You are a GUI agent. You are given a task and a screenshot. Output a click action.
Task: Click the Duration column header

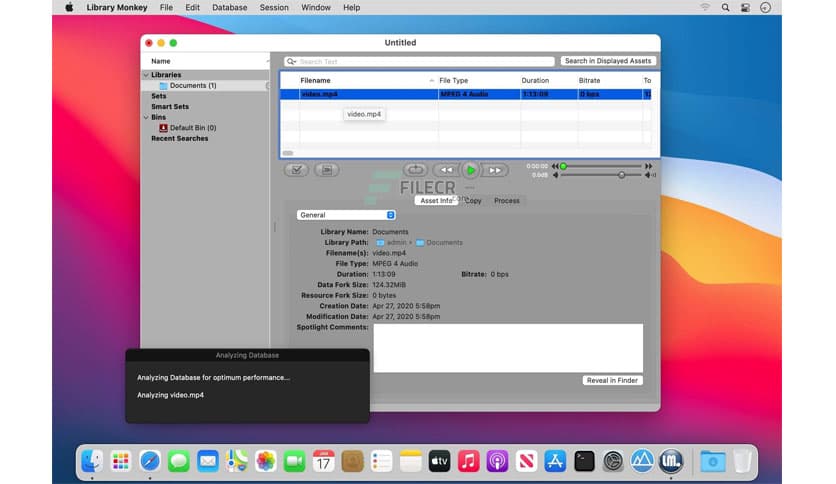click(535, 80)
